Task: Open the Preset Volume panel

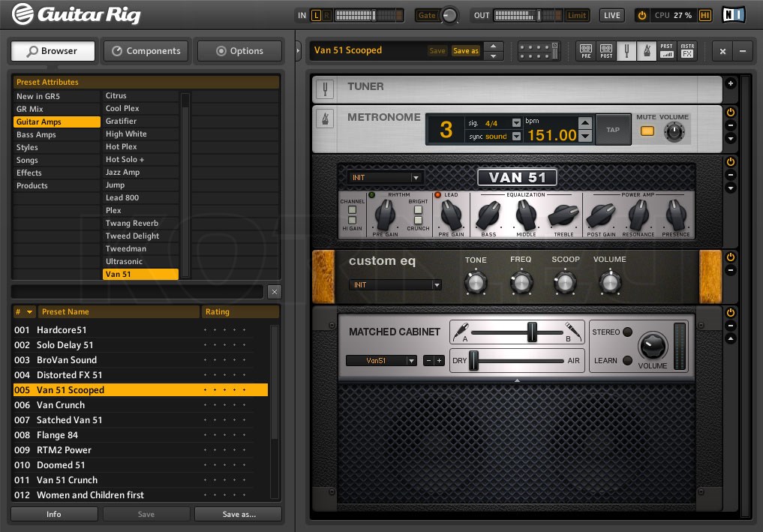Action: point(666,50)
